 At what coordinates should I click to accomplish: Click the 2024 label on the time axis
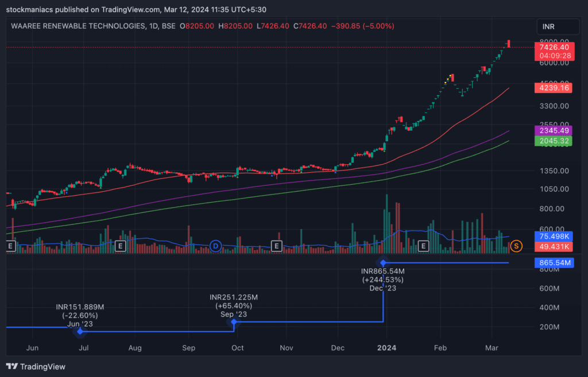tap(386, 348)
